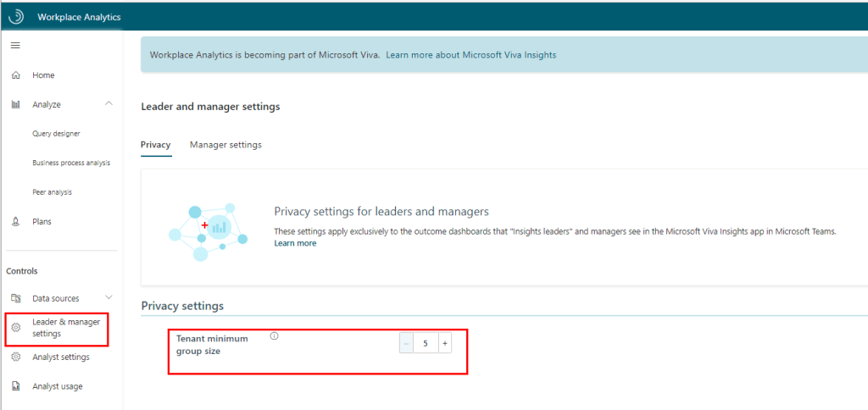Click the Analyst settings gear icon
Viewport: 868px width, 410px height.
point(15,357)
